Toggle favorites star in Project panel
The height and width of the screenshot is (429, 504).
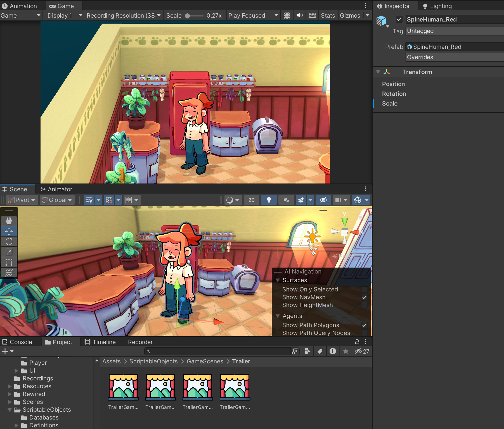pyautogui.click(x=346, y=351)
